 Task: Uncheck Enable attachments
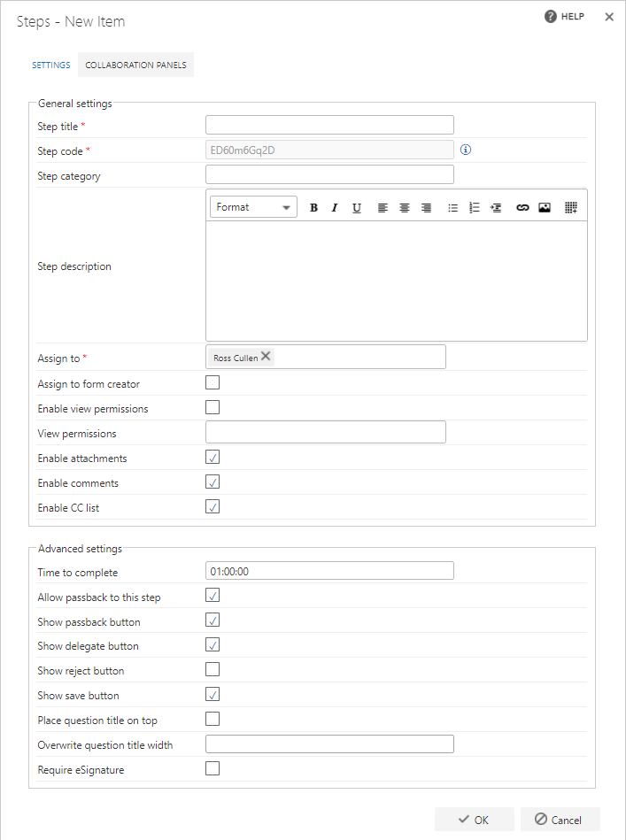click(x=213, y=457)
